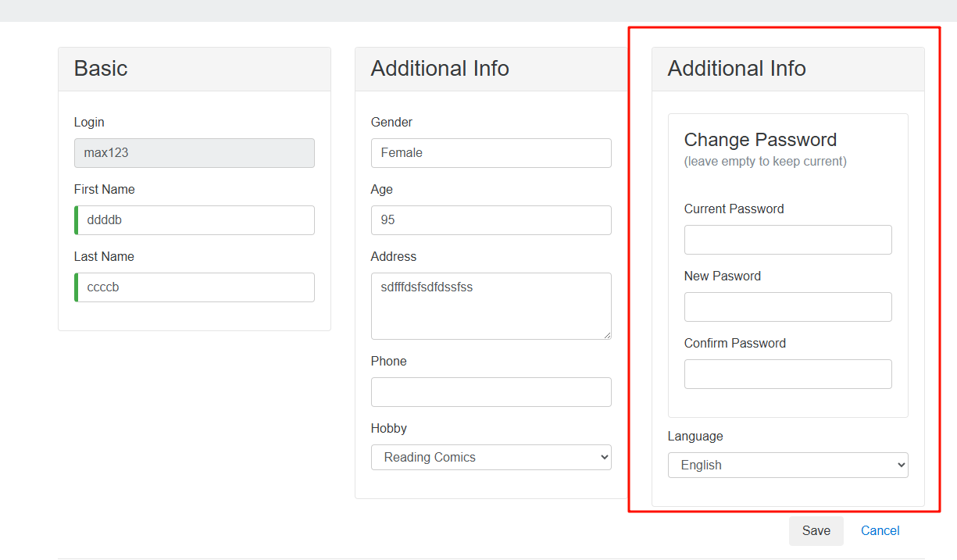Image resolution: width=957 pixels, height=560 pixels.
Task: Focus the First Name input field
Action: 194,220
